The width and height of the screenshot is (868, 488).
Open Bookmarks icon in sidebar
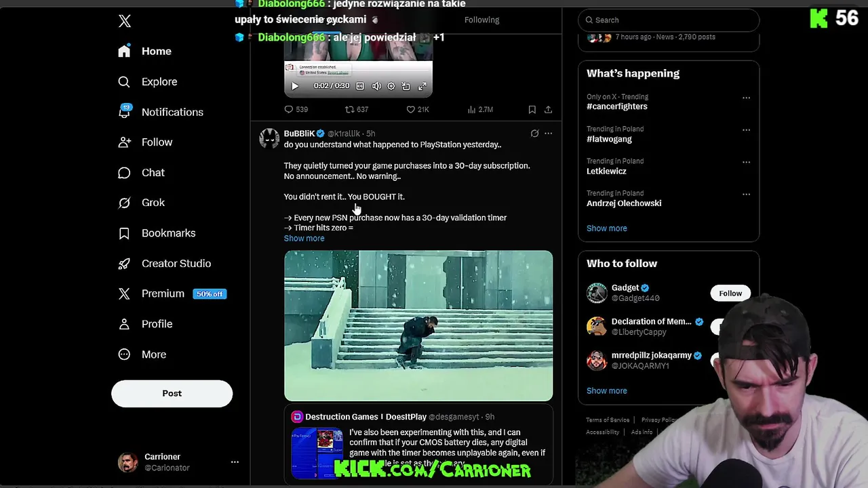[124, 233]
